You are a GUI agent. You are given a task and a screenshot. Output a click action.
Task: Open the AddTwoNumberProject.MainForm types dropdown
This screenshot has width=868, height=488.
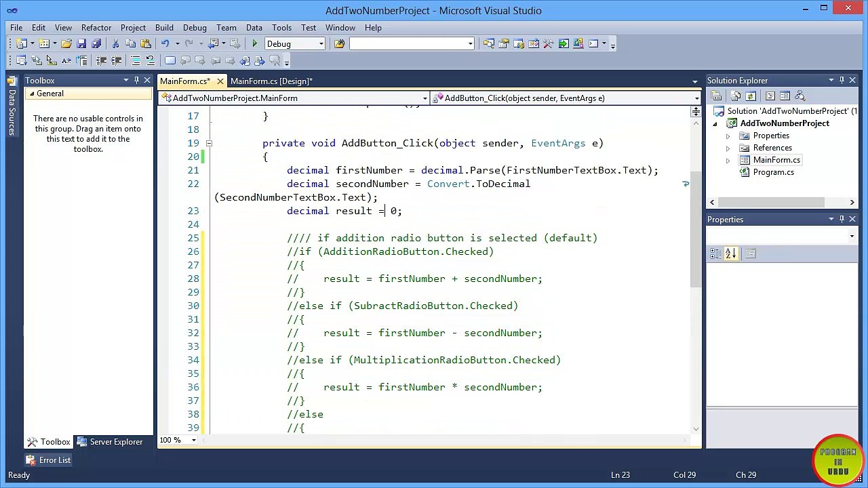[425, 98]
